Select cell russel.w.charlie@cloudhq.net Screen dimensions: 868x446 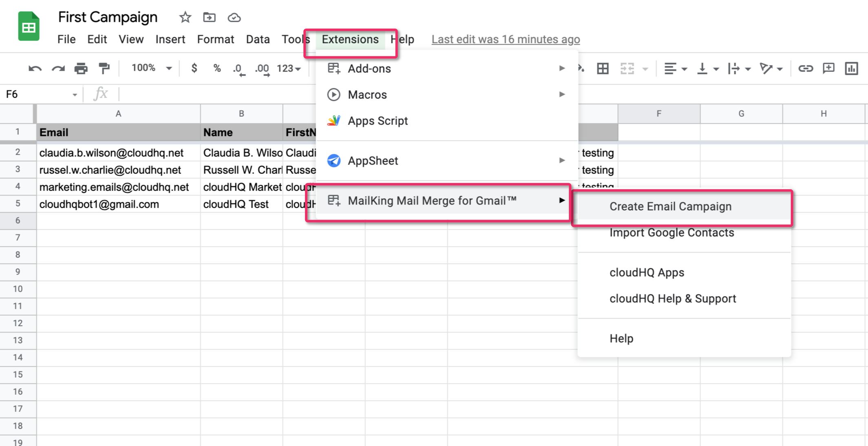point(118,170)
